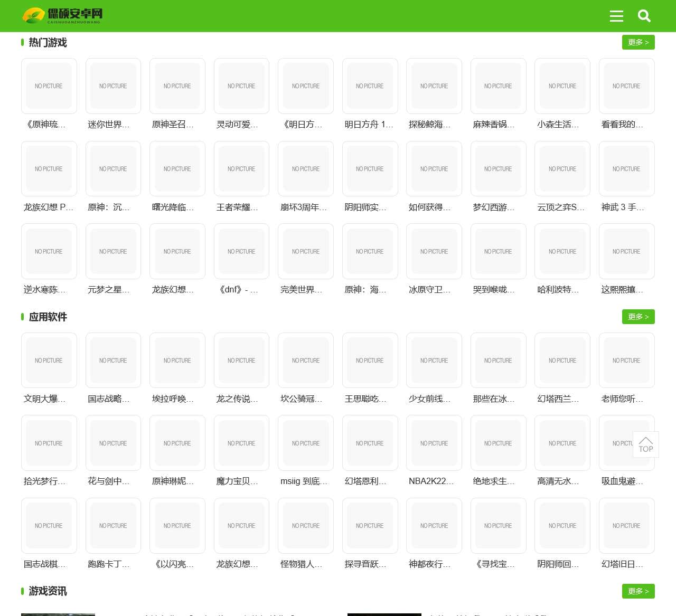The height and width of the screenshot is (616, 676).
Task: Open the 老师您听… link
Action: (x=622, y=399)
